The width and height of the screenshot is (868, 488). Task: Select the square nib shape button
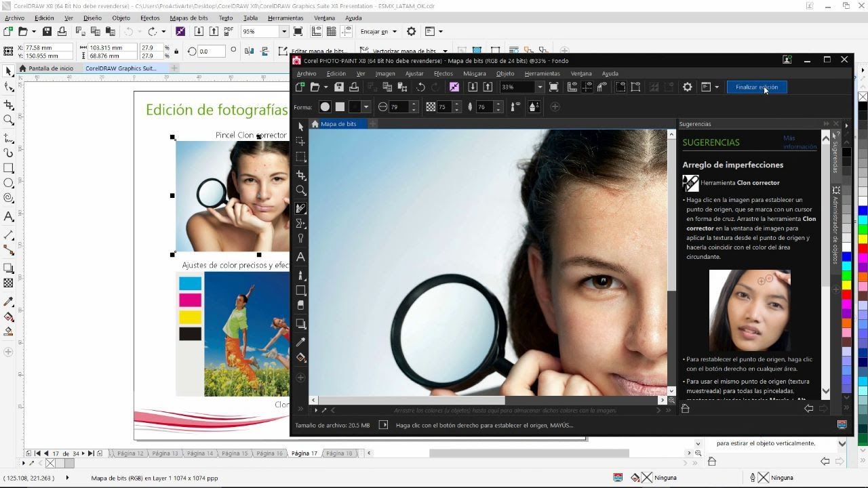coord(340,106)
